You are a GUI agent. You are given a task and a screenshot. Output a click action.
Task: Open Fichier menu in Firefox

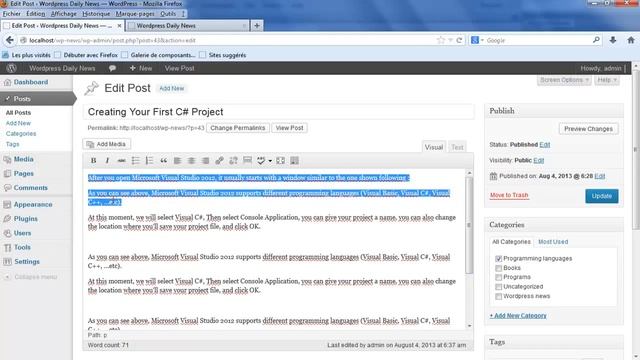(x=11, y=13)
